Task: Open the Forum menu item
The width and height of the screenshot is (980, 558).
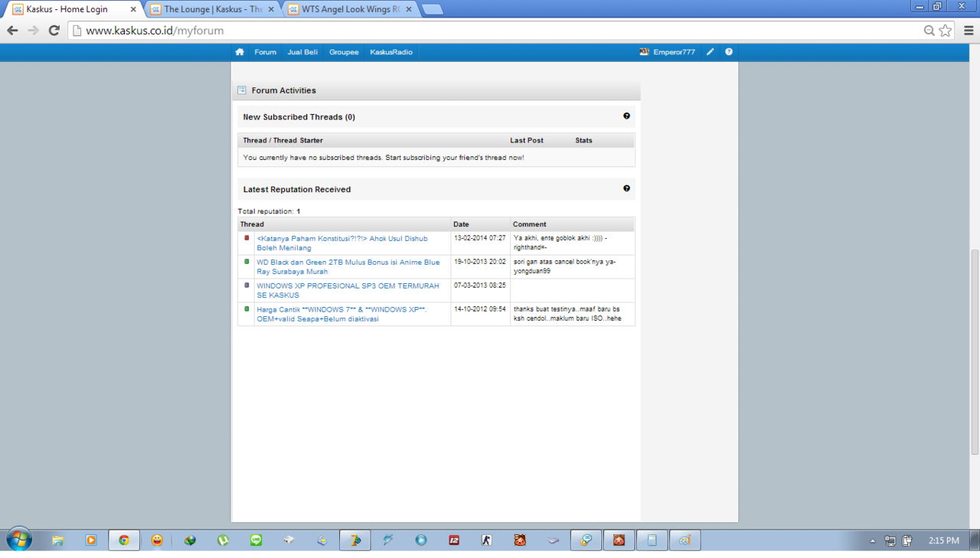Action: pos(266,52)
